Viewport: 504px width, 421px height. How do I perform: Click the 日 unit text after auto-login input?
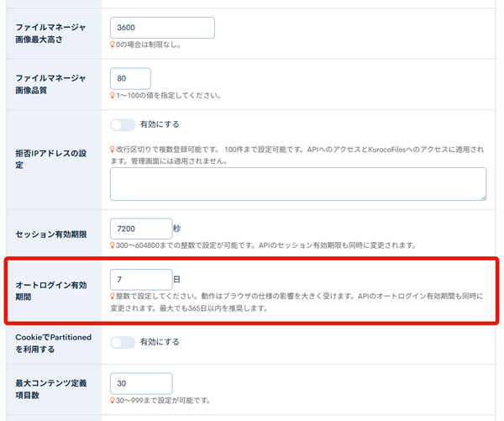(x=176, y=279)
